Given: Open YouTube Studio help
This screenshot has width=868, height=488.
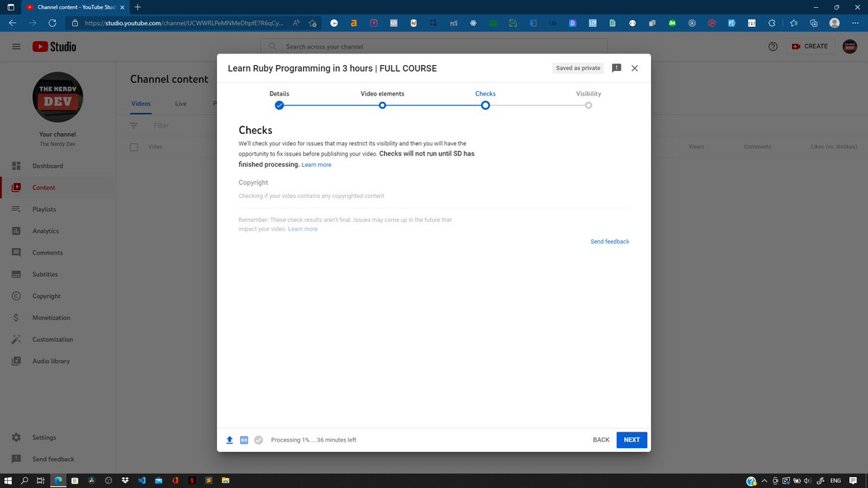Looking at the screenshot, I should (x=773, y=46).
